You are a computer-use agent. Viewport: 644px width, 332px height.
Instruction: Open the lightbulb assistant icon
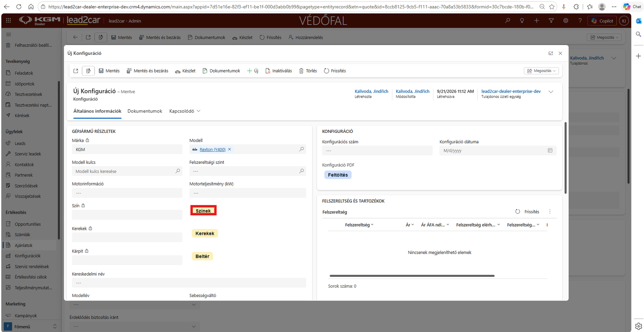522,21
